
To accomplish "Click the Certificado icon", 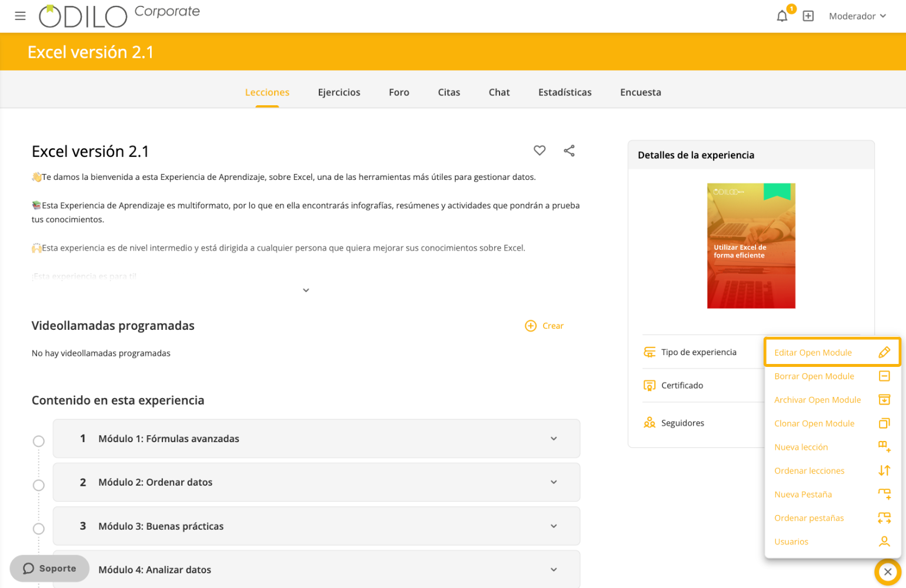I will 649,386.
